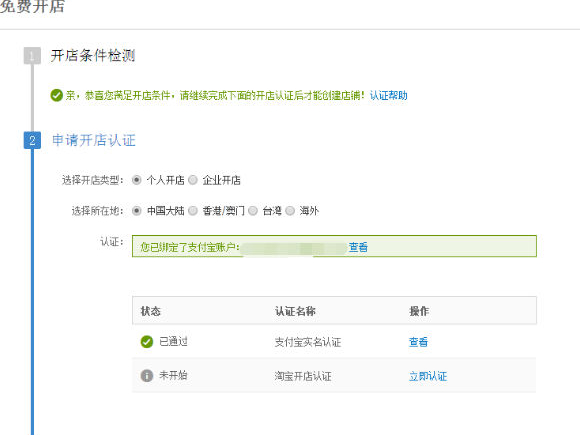Viewport: 580px width, 435px height.
Task: Click the 开店条件检测 step heading
Action: (x=93, y=56)
